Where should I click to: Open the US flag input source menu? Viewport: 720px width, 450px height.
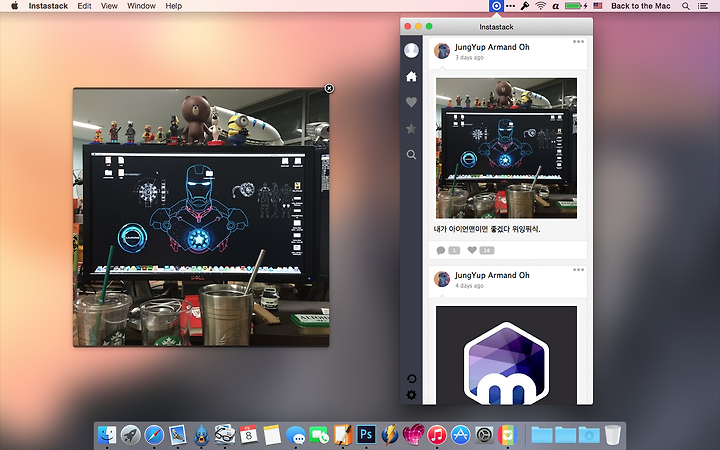597,6
